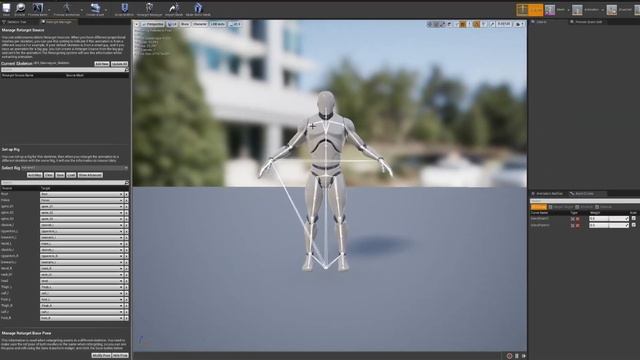Toggle the Material curve filter checkbox
Screen dimensions: 640x360
pyautogui.click(x=597, y=207)
